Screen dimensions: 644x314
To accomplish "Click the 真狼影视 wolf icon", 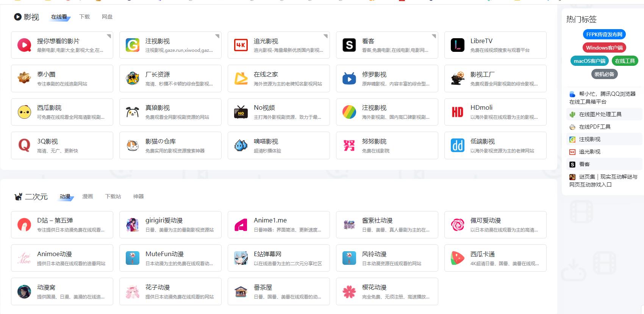I will pyautogui.click(x=133, y=112).
